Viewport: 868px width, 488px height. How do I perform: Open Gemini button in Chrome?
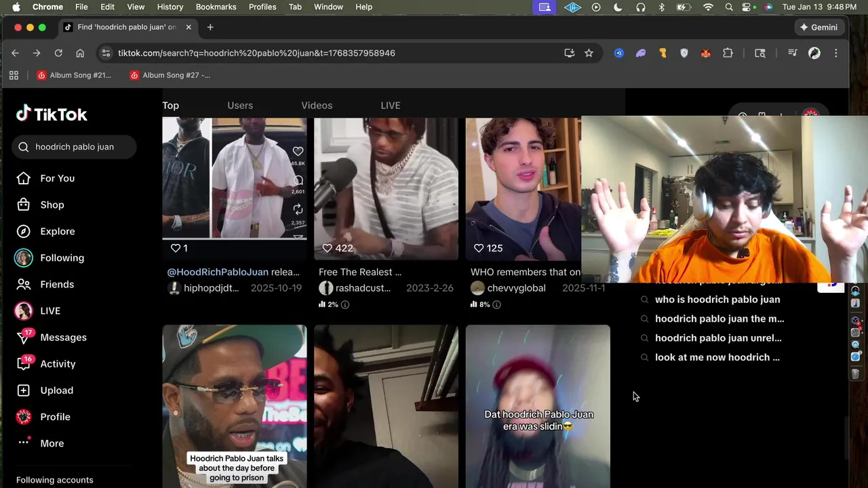coord(819,27)
